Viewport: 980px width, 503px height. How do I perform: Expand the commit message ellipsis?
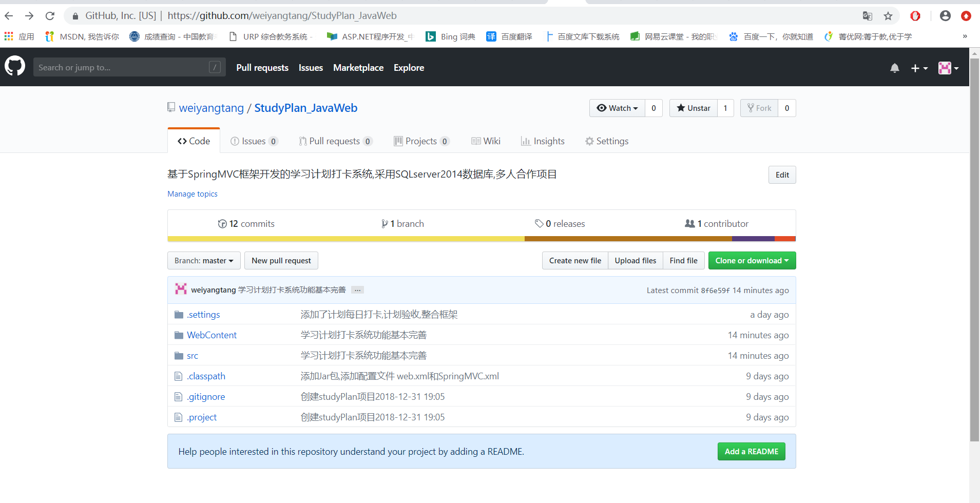356,289
